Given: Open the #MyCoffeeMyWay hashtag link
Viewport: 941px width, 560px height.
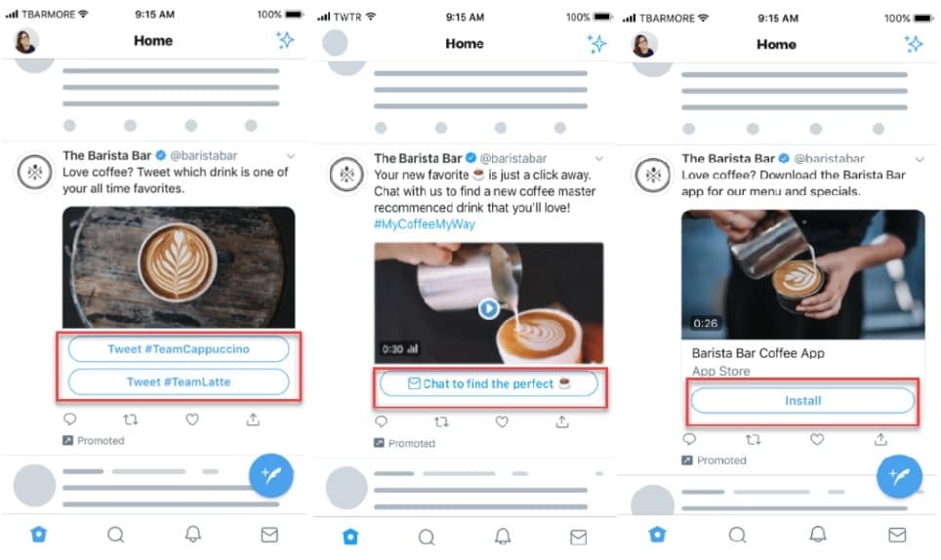Looking at the screenshot, I should tap(425, 224).
